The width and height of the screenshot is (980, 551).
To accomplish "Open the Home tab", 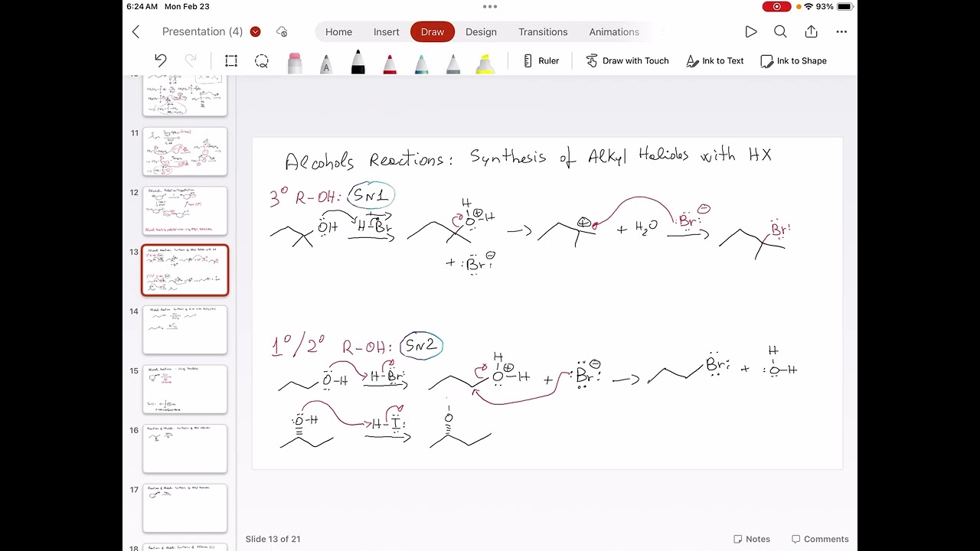I will point(338,31).
